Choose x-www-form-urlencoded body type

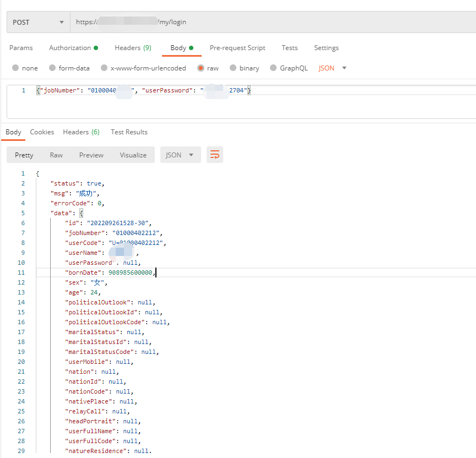pos(143,68)
